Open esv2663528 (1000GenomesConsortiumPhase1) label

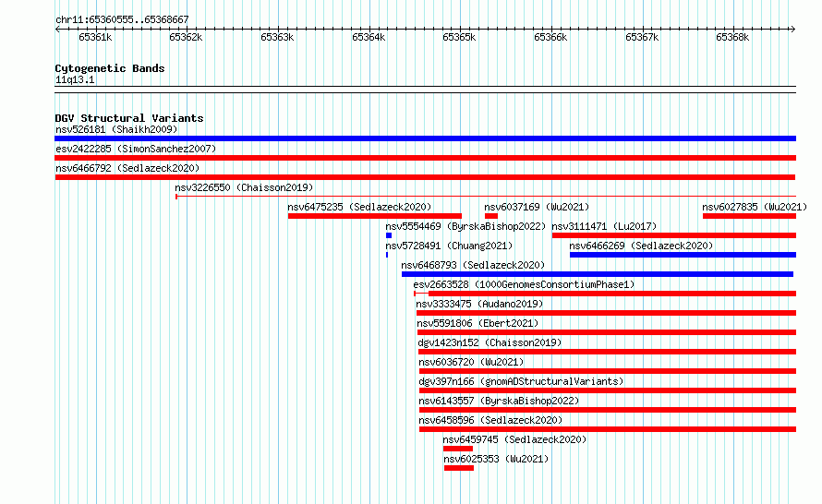(x=524, y=284)
